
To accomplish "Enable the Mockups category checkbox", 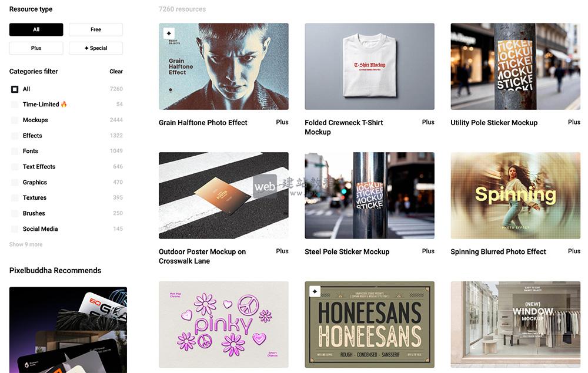I will click(15, 120).
